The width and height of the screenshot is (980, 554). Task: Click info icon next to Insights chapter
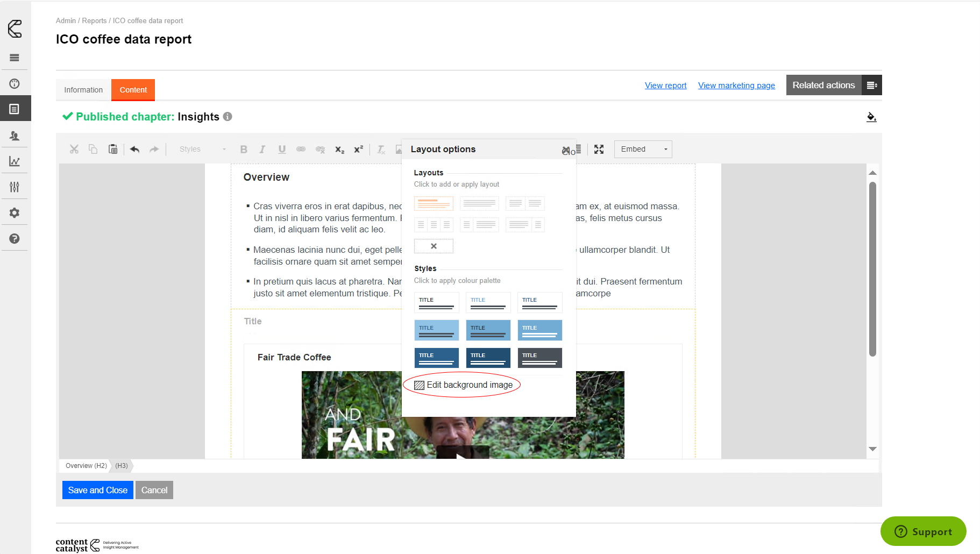point(228,117)
